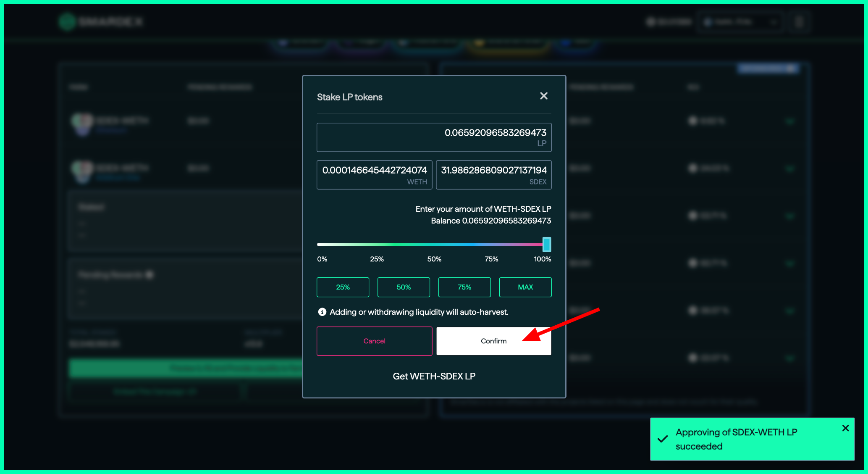Click the SDEX amount field
868x474 pixels.
[x=493, y=174]
